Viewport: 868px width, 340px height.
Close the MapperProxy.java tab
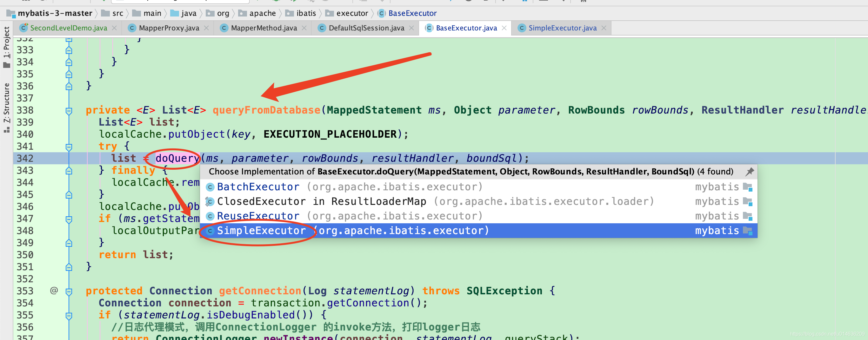(206, 28)
